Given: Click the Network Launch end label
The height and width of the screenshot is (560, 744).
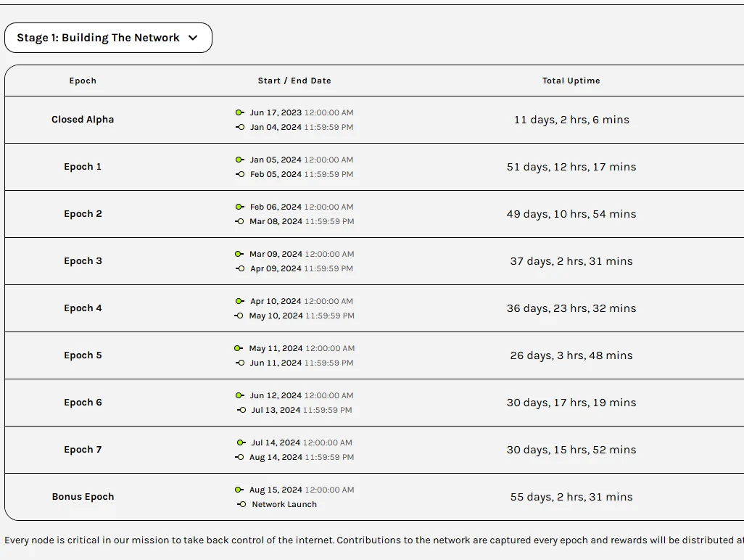Looking at the screenshot, I should click(284, 504).
